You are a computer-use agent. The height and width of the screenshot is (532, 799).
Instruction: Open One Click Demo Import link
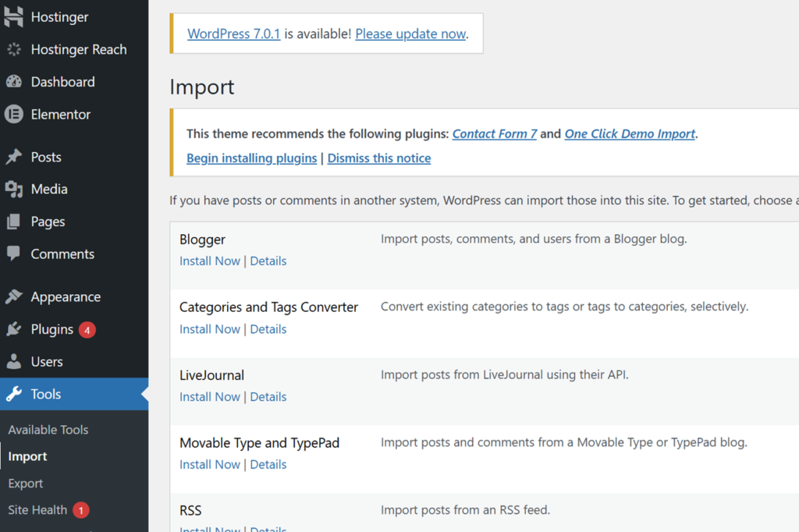(630, 133)
